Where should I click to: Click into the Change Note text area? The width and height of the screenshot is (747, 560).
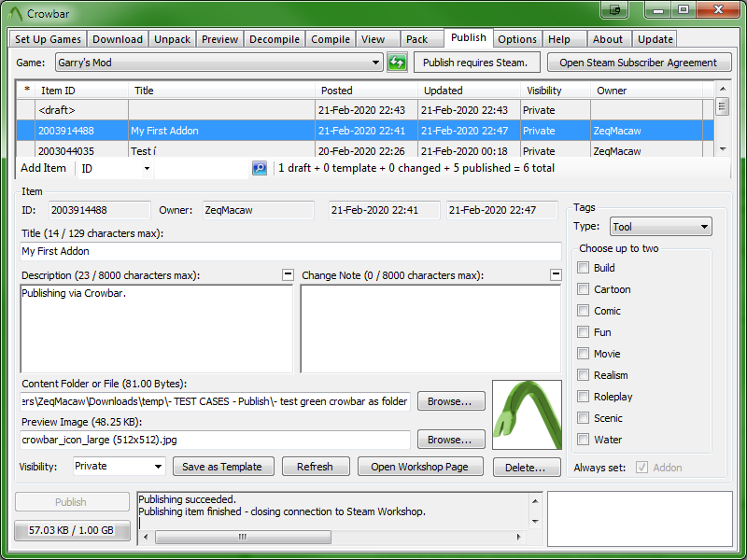click(x=430, y=329)
